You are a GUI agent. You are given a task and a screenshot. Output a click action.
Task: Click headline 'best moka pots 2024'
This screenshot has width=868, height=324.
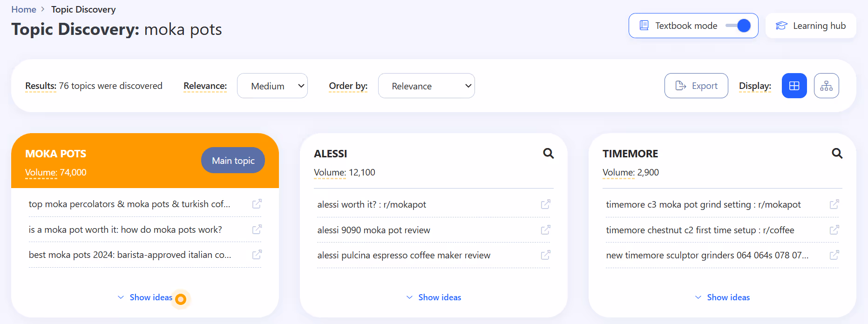coord(130,255)
